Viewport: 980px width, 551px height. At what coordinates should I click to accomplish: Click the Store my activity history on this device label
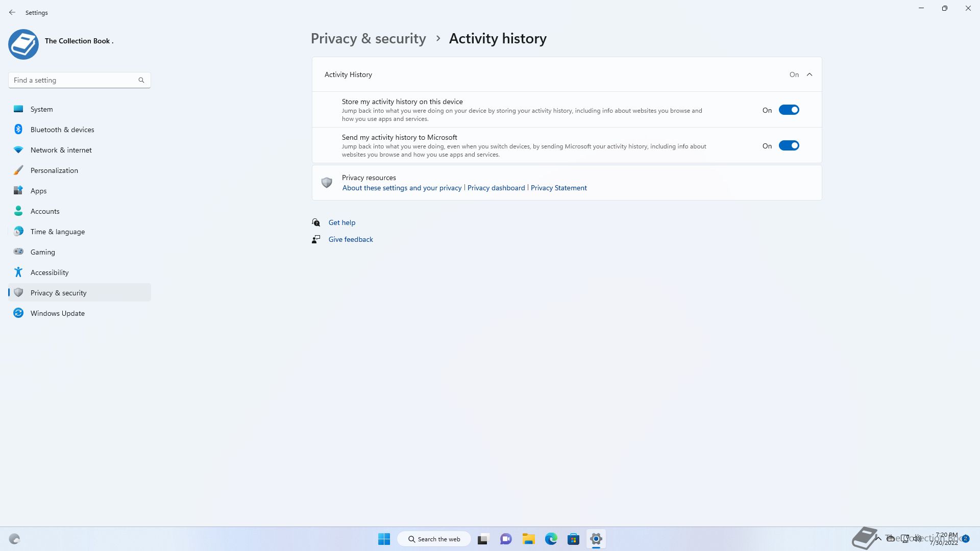[x=402, y=102]
